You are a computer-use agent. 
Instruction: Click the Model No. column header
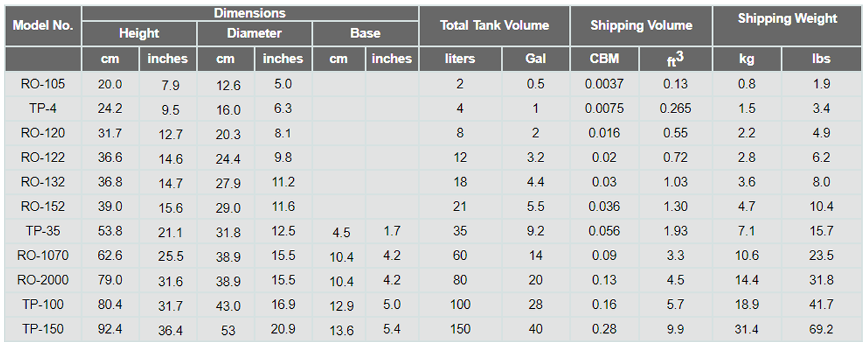[43, 26]
